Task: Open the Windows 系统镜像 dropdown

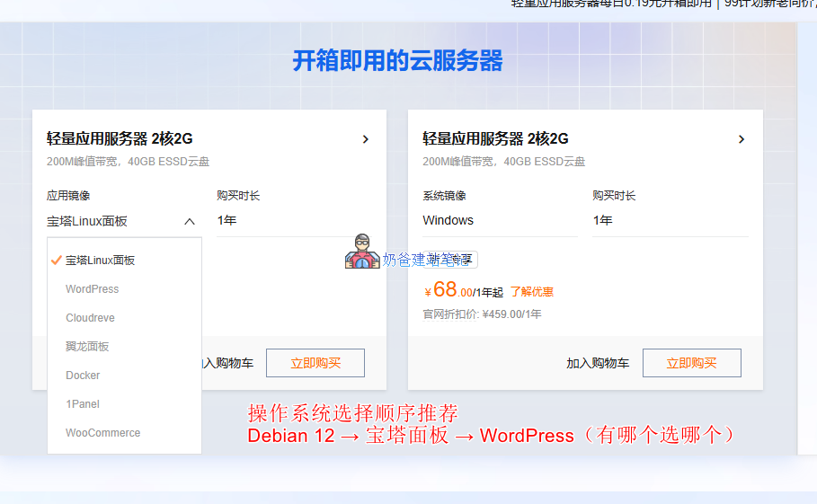Action: (499, 220)
